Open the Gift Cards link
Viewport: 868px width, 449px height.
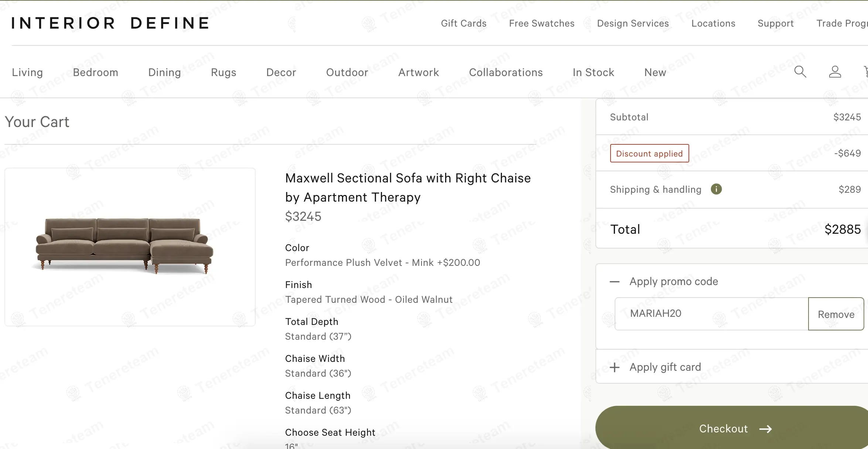pyautogui.click(x=464, y=23)
